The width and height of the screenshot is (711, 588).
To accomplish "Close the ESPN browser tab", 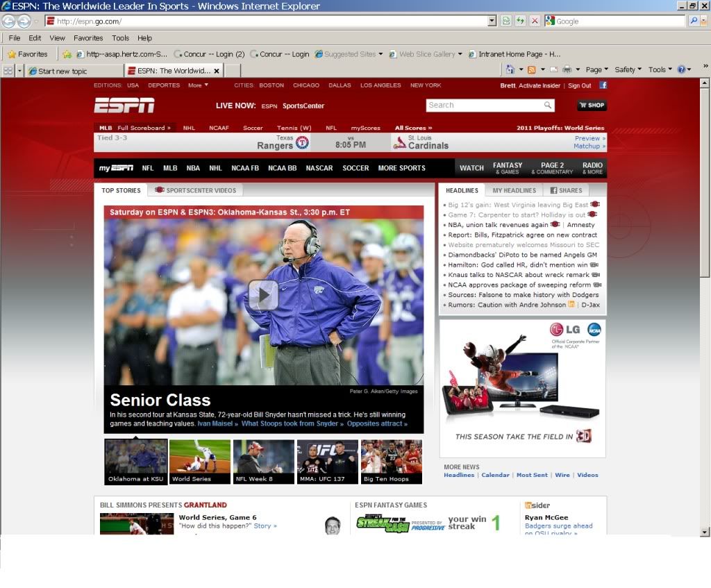I will click(x=217, y=72).
